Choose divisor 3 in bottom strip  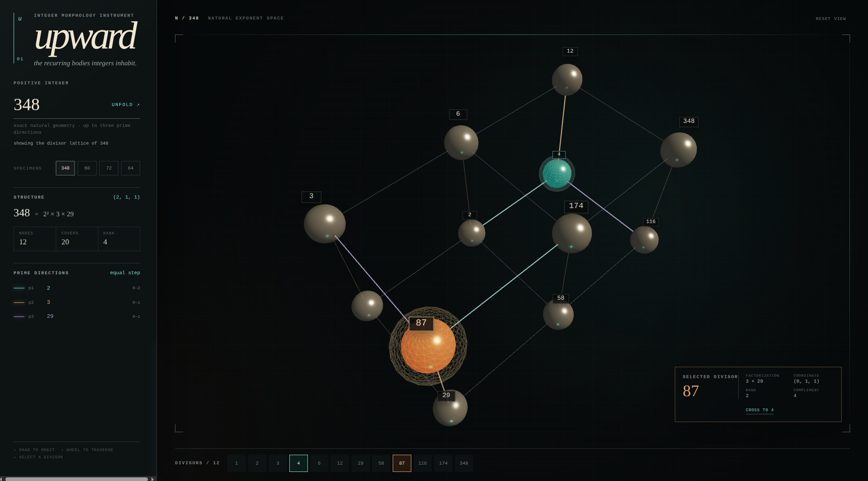click(x=278, y=463)
